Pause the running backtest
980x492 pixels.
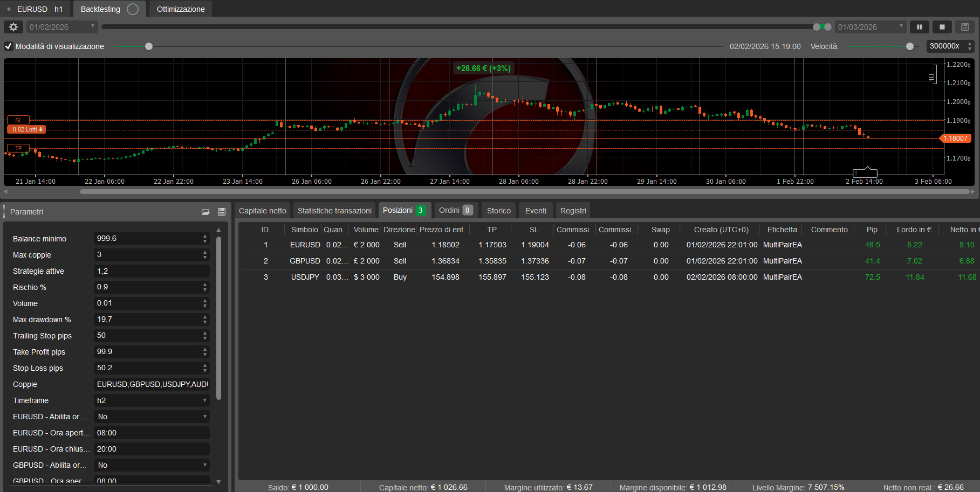[919, 26]
